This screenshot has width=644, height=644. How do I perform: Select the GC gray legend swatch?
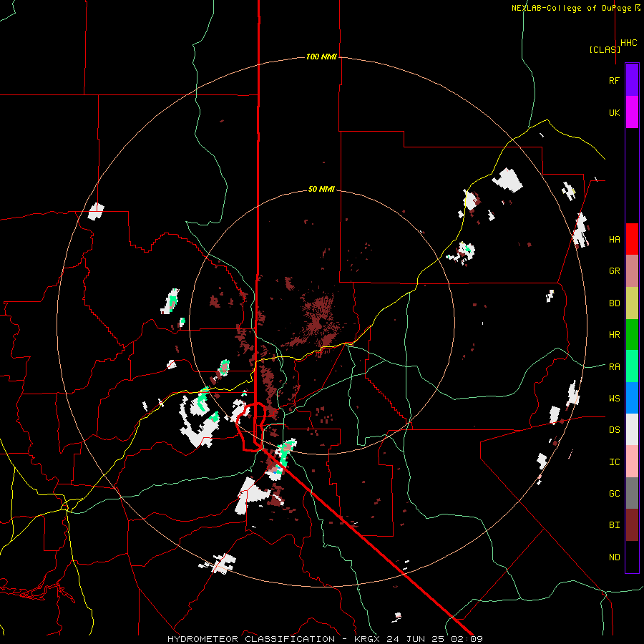click(x=632, y=493)
